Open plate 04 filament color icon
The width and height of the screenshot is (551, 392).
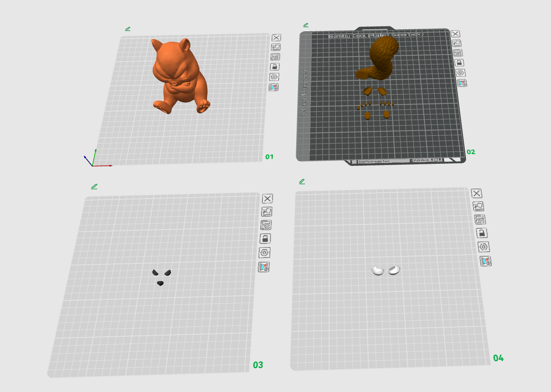click(x=486, y=261)
